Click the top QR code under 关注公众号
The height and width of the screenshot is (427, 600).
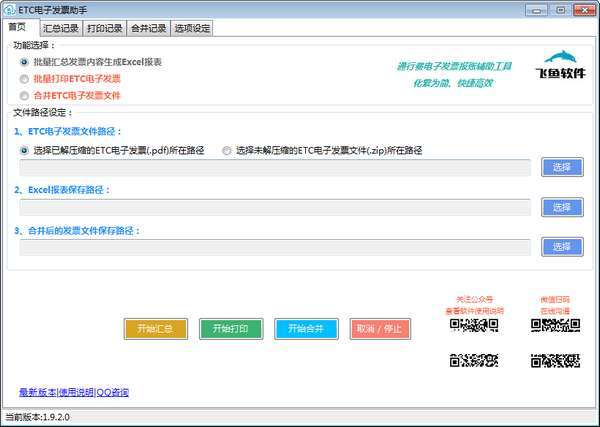click(474, 326)
